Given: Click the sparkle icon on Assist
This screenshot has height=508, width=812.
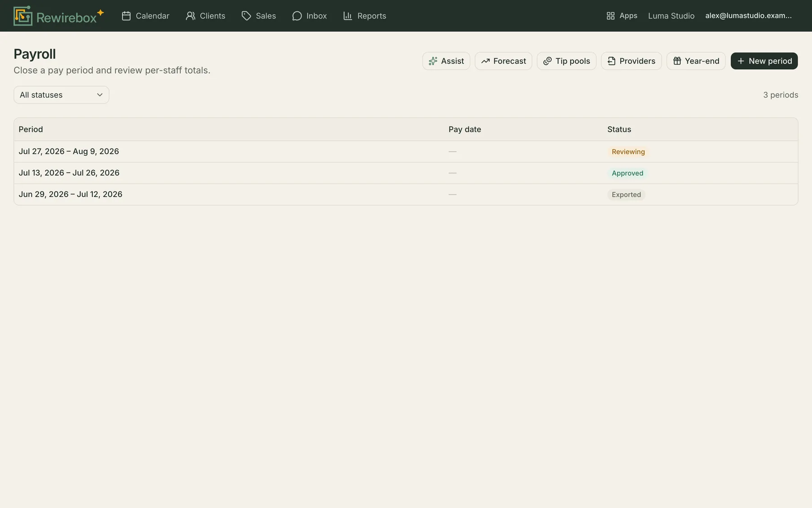Looking at the screenshot, I should (433, 61).
